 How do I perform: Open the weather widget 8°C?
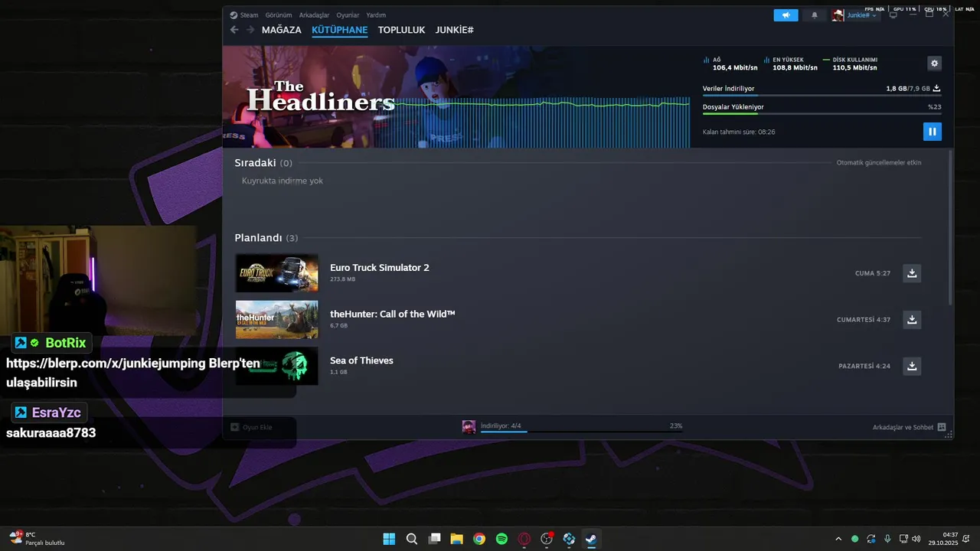[x=37, y=539]
